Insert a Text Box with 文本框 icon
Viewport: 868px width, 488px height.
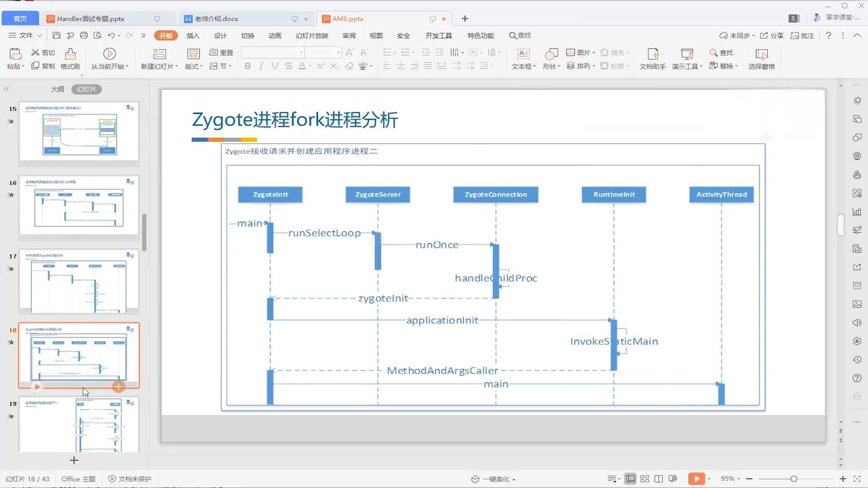coord(523,54)
